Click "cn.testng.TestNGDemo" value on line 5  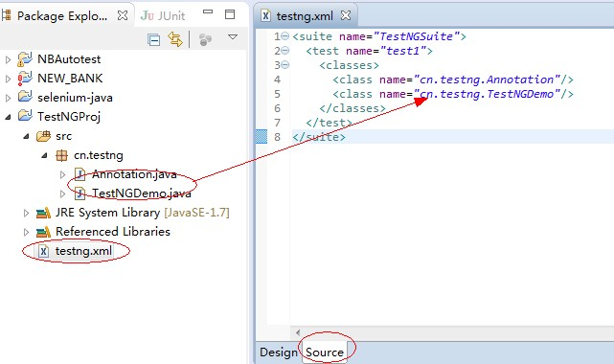[x=487, y=94]
